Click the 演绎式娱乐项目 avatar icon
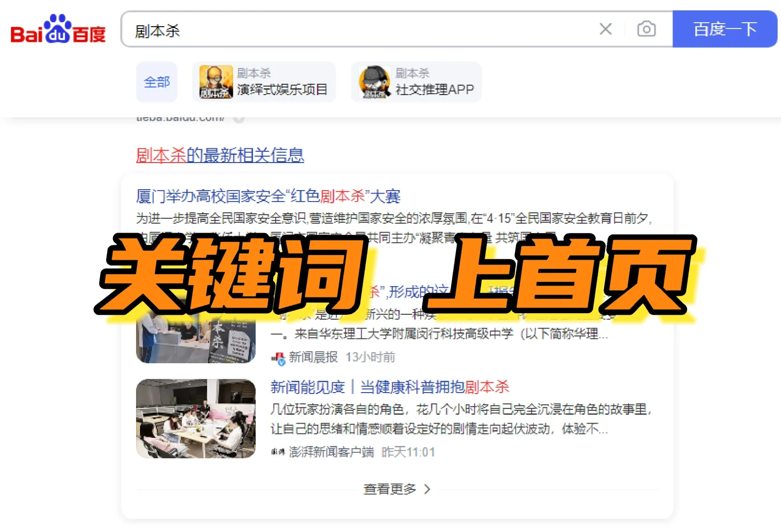This screenshot has height=532, width=781. 216,82
